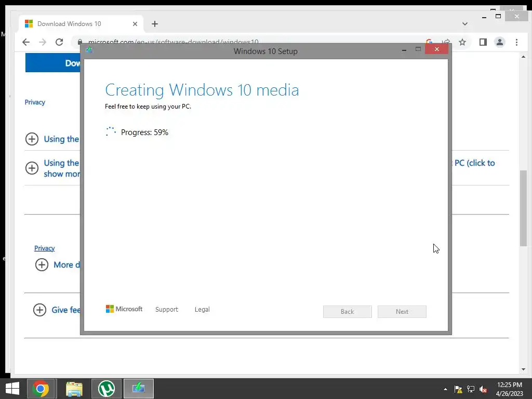The height and width of the screenshot is (399, 532).
Task: Show hidden system tray icons
Action: tap(445, 389)
